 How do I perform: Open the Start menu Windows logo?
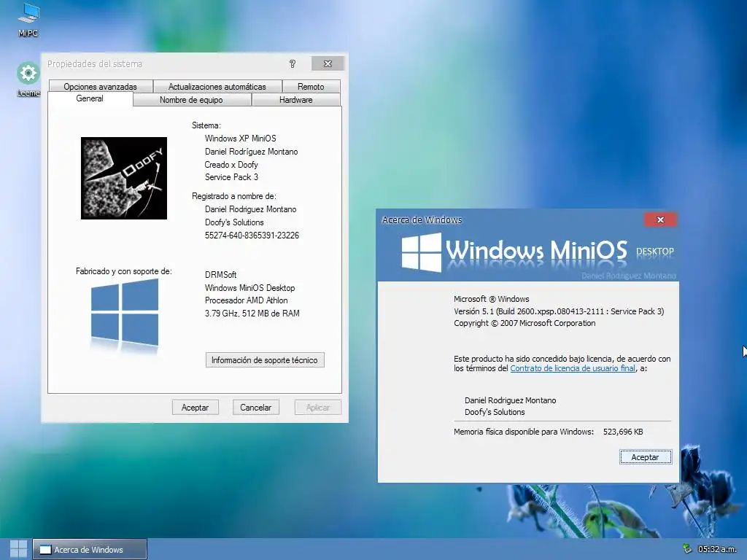[18, 549]
